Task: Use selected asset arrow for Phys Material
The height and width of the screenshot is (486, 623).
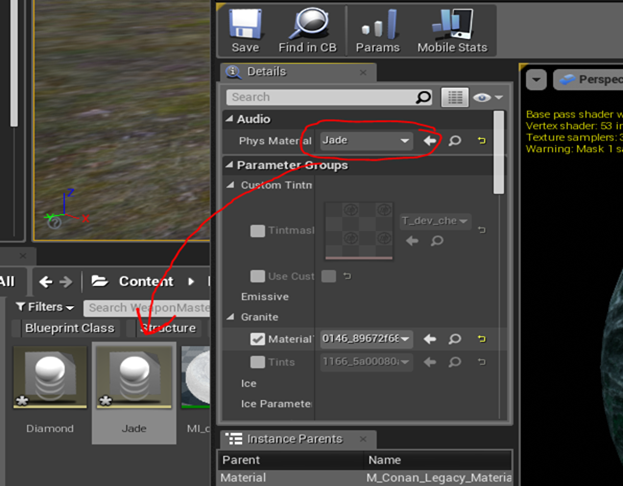Action: pyautogui.click(x=431, y=141)
